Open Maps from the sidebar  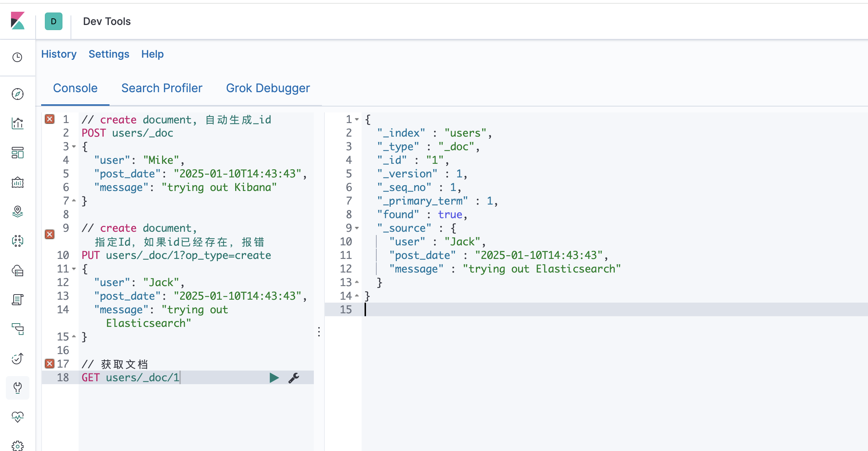[18, 212]
